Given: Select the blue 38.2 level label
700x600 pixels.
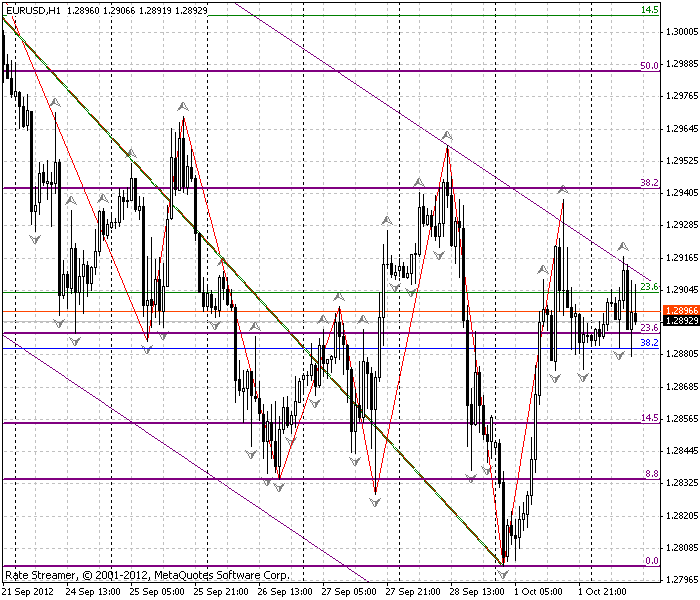Looking at the screenshot, I should (650, 343).
